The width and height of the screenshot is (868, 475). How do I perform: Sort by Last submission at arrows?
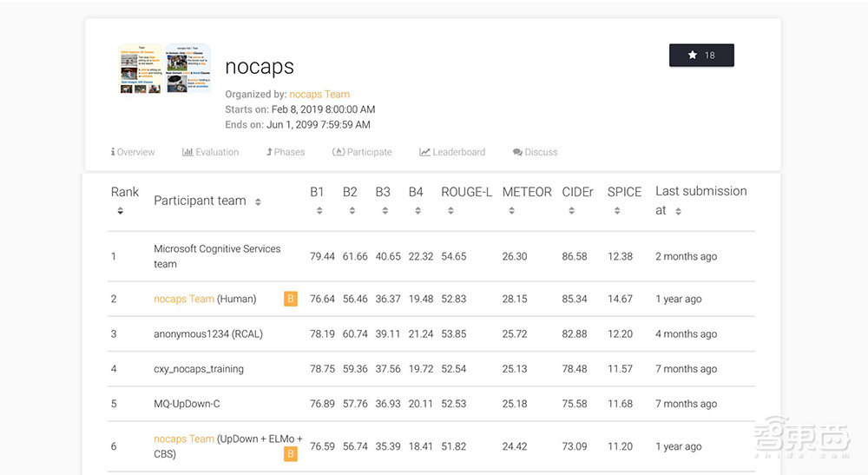click(678, 211)
